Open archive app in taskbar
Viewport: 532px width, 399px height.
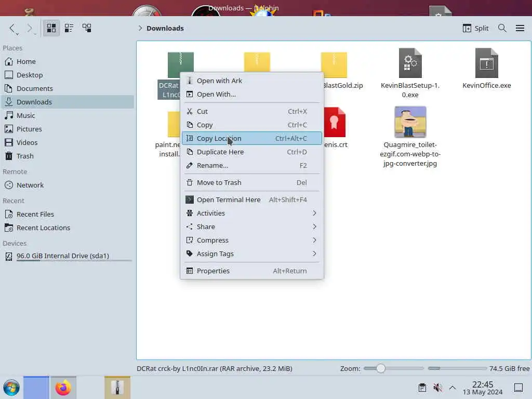[117, 388]
